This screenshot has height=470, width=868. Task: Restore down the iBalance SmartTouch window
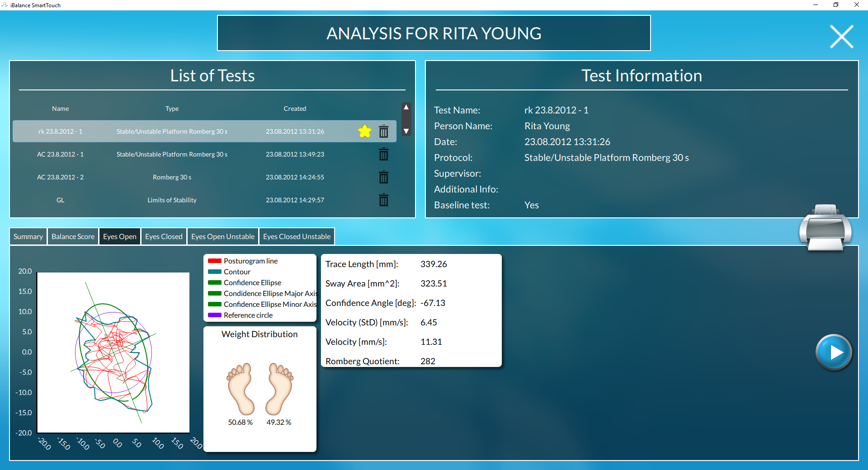tap(836, 5)
